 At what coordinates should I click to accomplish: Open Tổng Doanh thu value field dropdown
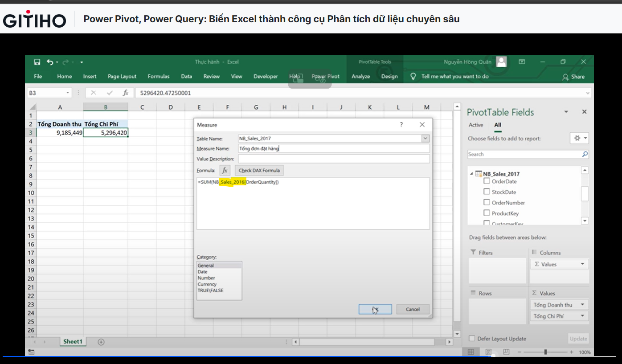pos(582,305)
